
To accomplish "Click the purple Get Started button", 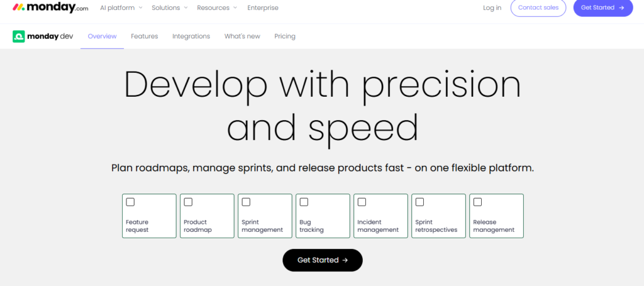I will click(x=603, y=8).
